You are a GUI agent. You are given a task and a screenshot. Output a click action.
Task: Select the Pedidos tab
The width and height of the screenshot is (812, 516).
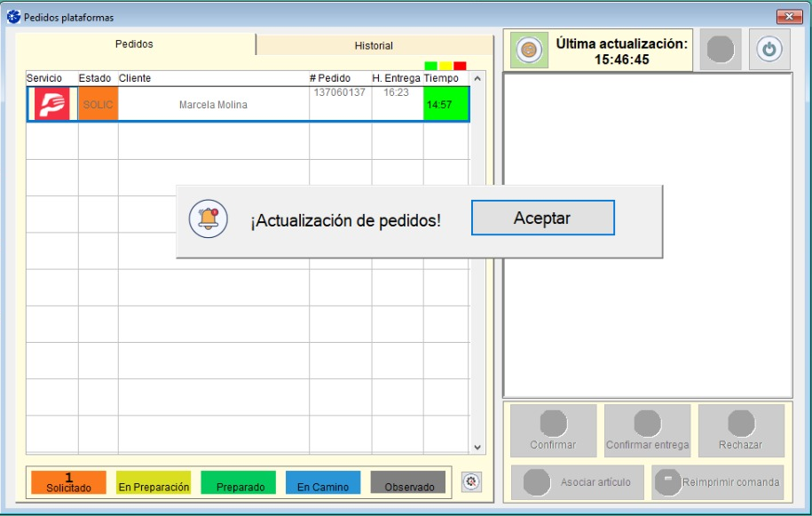(135, 44)
